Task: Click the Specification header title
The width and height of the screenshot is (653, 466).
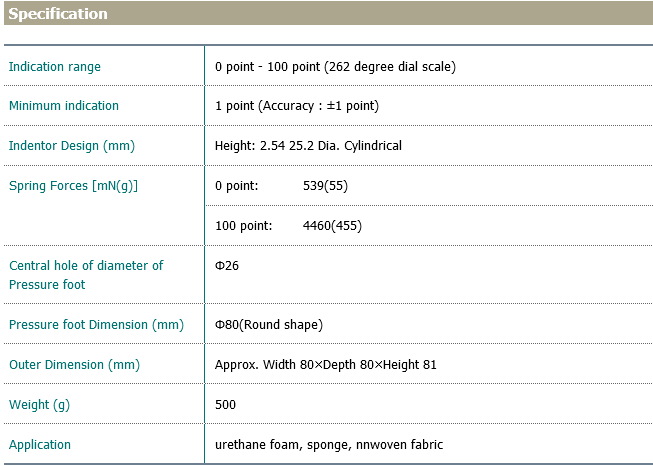Action: tap(58, 14)
